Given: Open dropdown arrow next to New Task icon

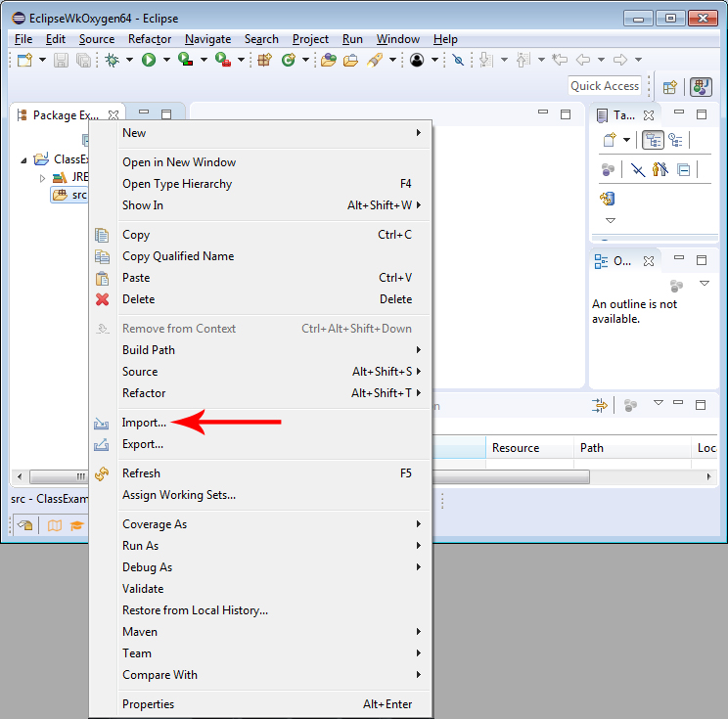Looking at the screenshot, I should tap(626, 140).
